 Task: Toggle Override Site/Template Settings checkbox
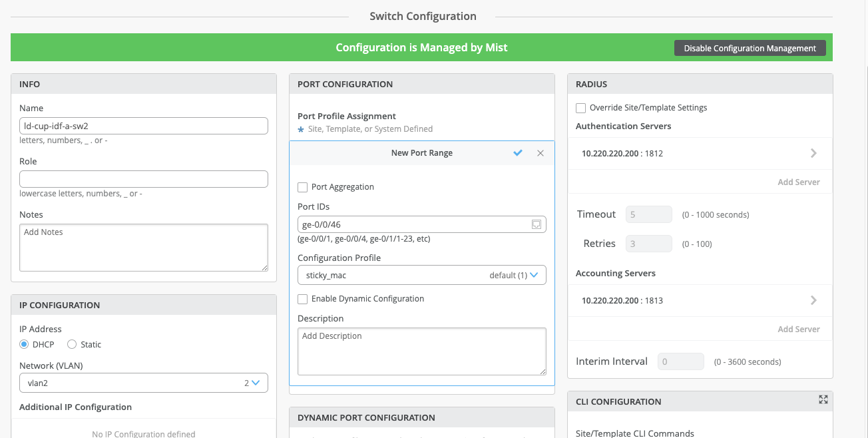click(581, 108)
